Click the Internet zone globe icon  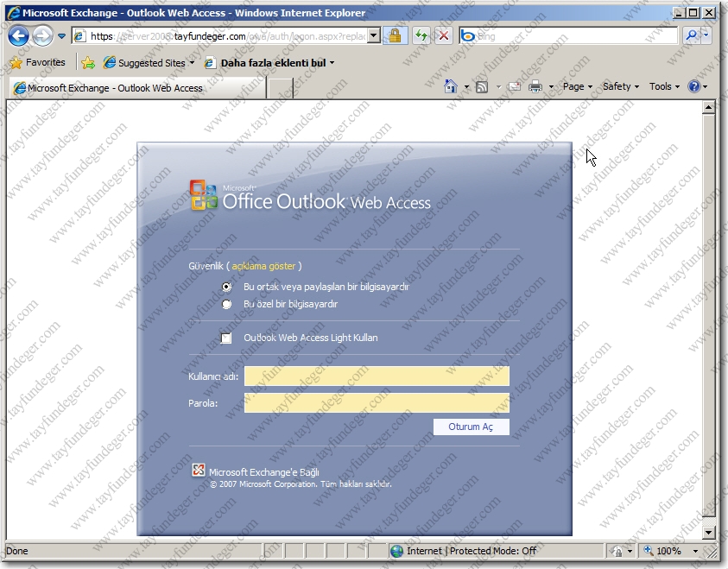397,551
